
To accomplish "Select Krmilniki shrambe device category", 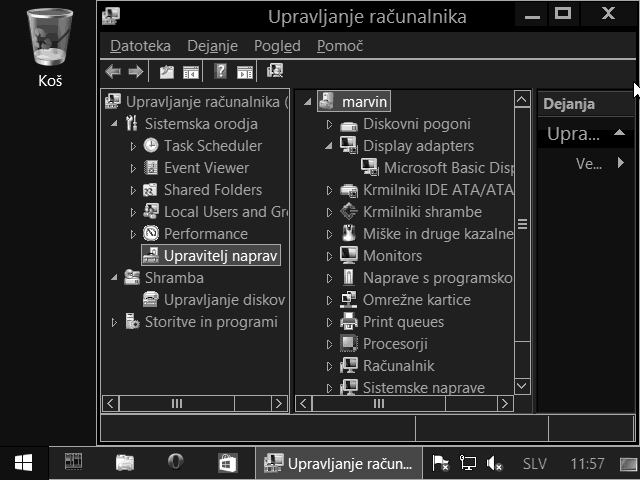I will [x=422, y=212].
